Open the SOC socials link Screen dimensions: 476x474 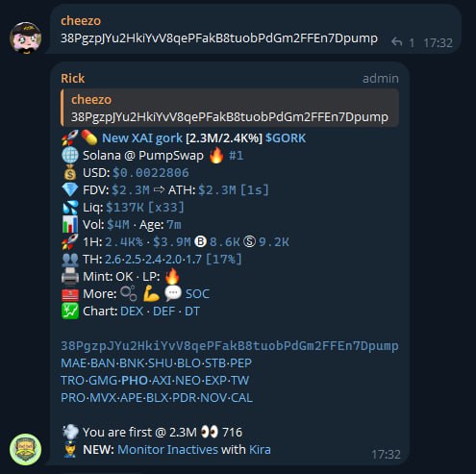point(197,294)
